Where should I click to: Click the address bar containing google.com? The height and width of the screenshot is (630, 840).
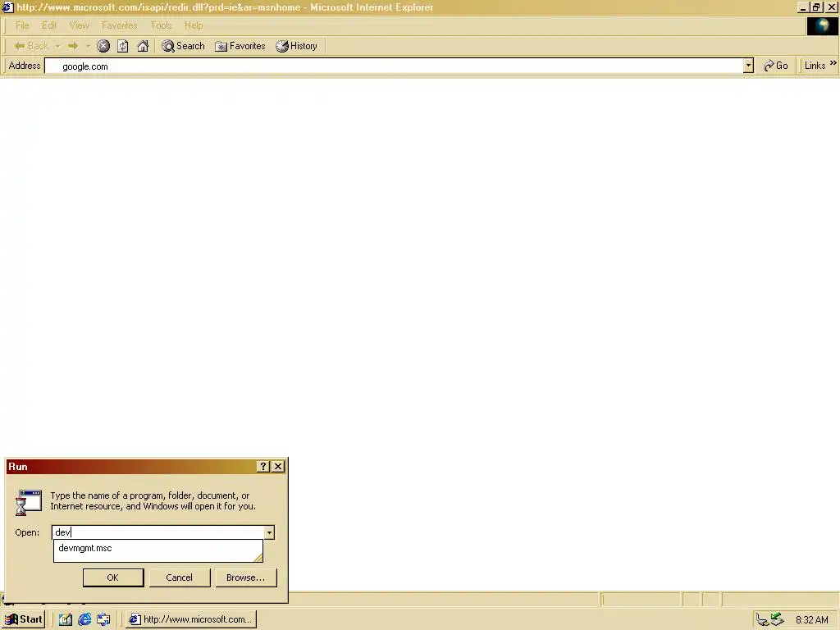click(395, 66)
